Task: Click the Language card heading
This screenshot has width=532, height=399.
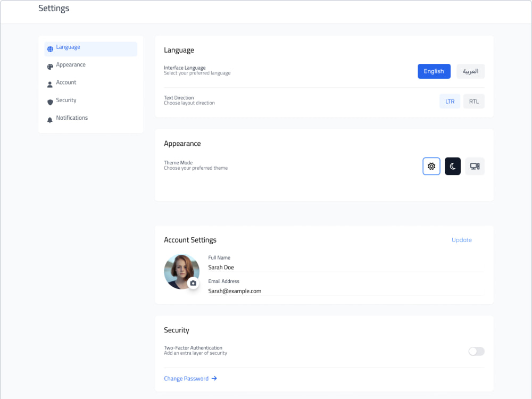Action: click(179, 50)
